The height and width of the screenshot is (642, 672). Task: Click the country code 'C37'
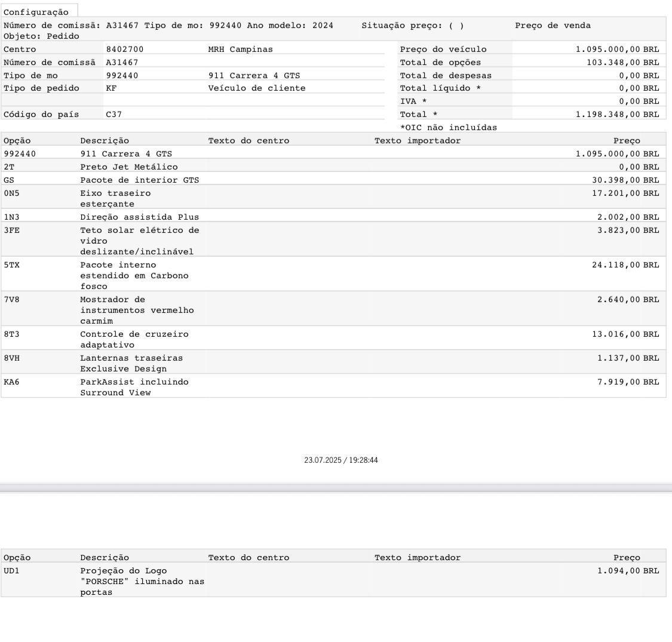[113, 115]
